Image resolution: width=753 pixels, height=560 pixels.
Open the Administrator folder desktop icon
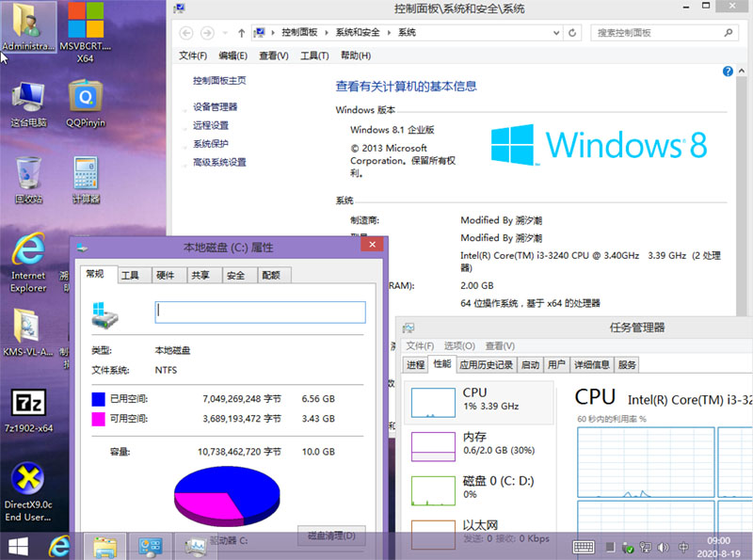(28, 26)
